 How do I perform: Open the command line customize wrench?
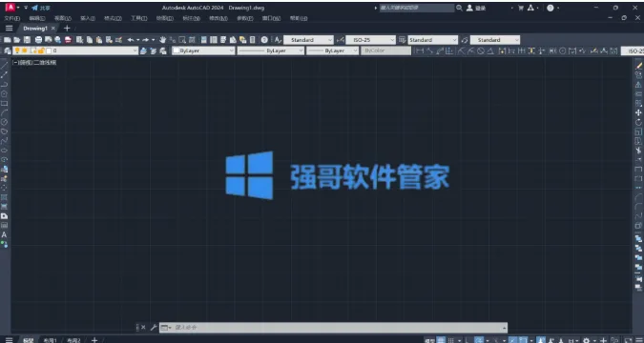point(154,328)
